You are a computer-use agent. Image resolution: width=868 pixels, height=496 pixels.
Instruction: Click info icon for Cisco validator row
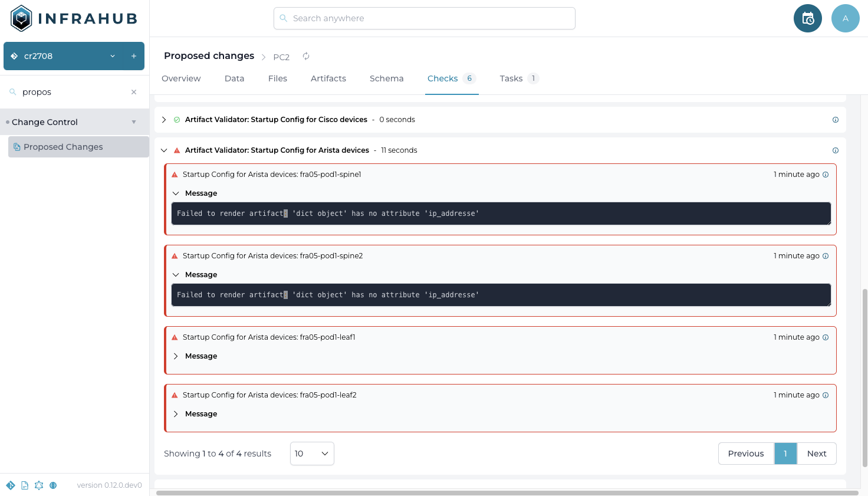pos(835,120)
